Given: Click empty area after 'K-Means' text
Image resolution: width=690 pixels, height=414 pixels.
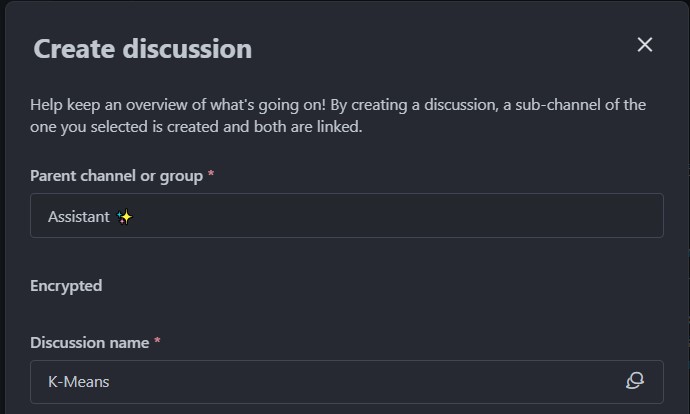Looking at the screenshot, I should tap(350, 381).
